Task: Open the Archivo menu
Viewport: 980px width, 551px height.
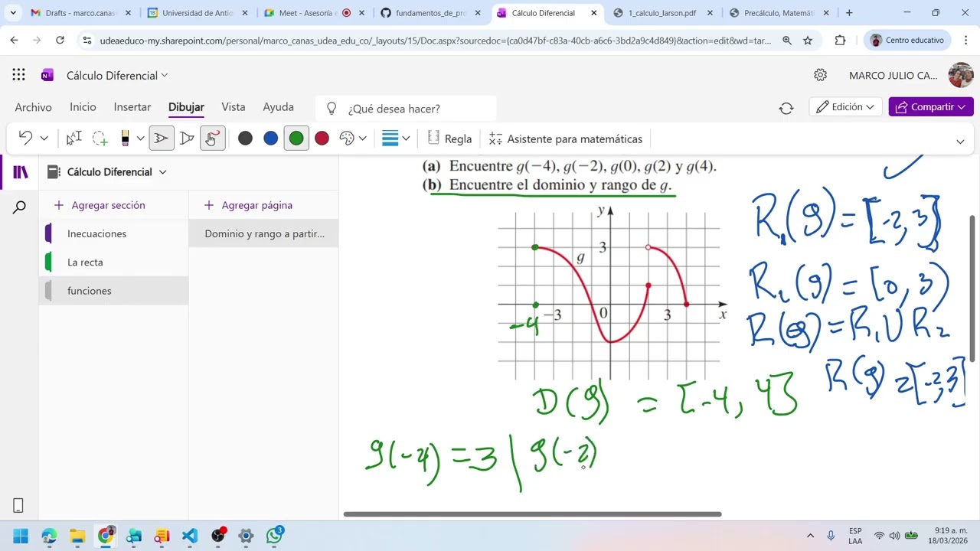Action: tap(33, 107)
